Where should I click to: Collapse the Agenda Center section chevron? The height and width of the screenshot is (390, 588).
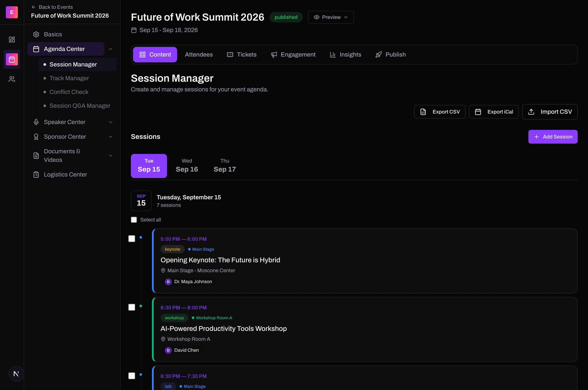point(111,49)
